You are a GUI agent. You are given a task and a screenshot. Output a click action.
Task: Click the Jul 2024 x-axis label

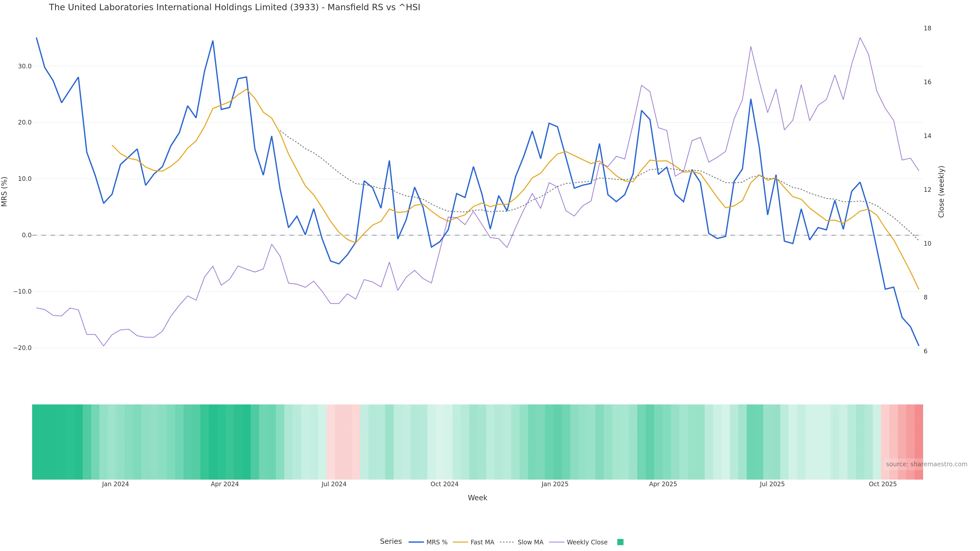[334, 484]
